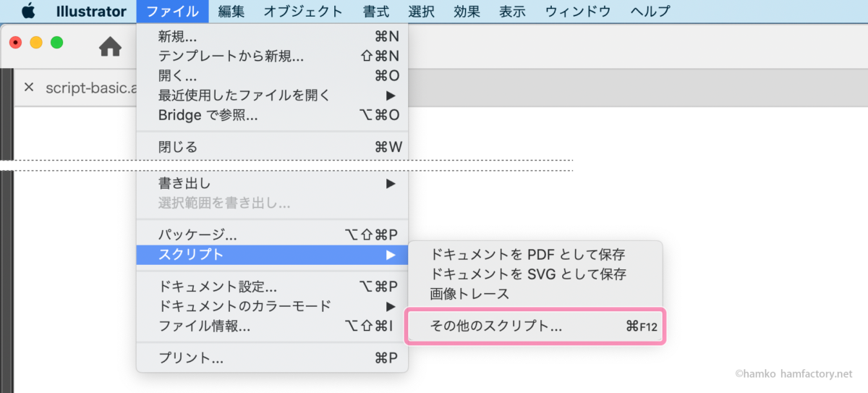Open パッケージ... command
The image size is (868, 393).
272,235
